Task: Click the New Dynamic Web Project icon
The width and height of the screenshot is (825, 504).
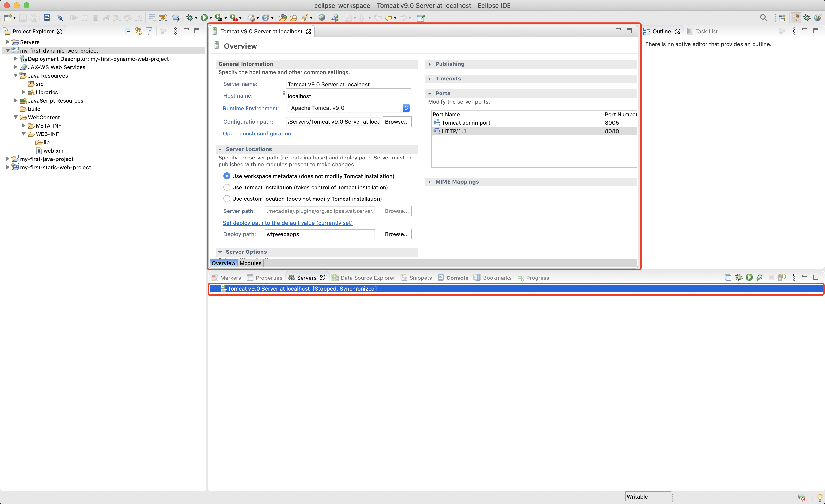Action: click(x=251, y=18)
